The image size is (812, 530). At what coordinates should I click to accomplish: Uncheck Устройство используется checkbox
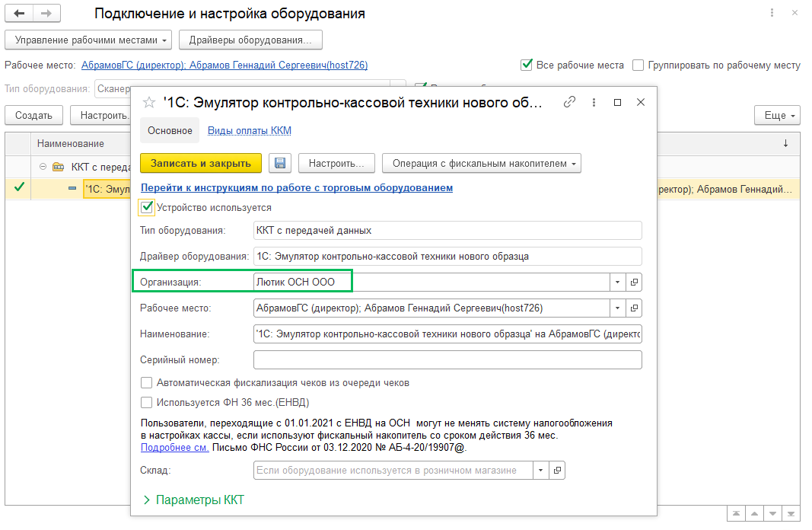pyautogui.click(x=147, y=207)
